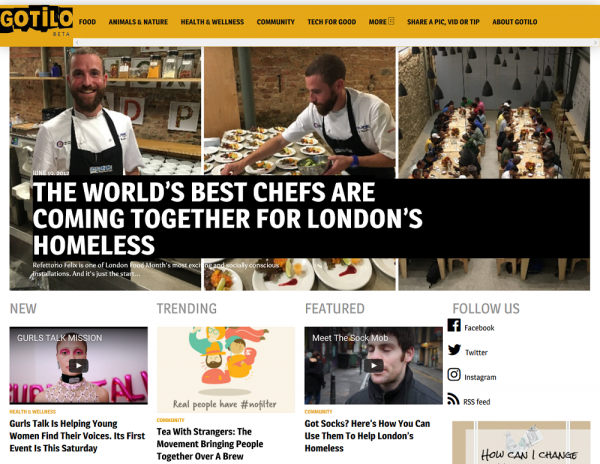Expand the MORE menu in navigation
The height and width of the screenshot is (464, 600).
[x=381, y=22]
